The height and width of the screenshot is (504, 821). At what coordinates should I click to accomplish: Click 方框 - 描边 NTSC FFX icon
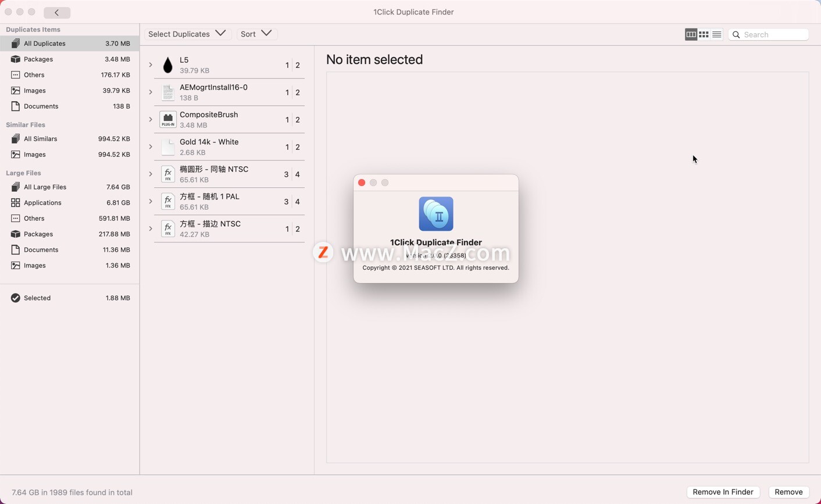point(168,229)
